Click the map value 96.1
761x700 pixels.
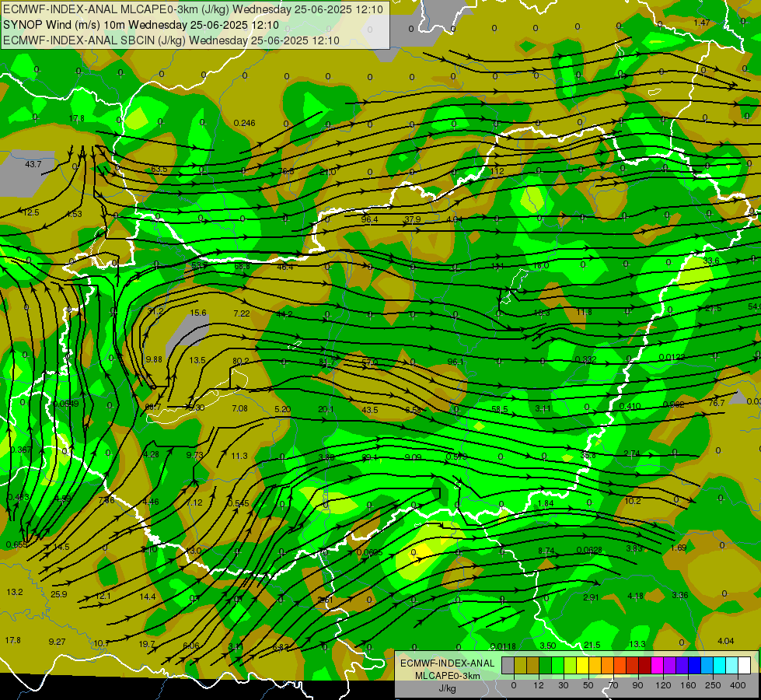[456, 362]
